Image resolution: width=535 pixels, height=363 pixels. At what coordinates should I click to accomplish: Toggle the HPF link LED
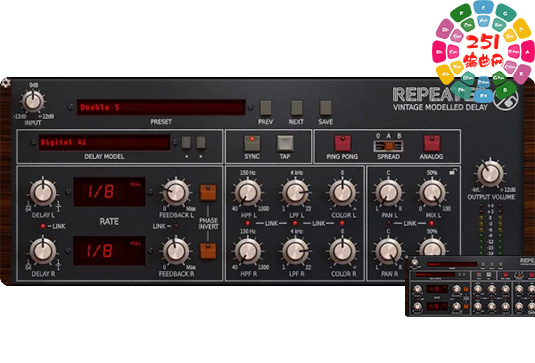(248, 223)
